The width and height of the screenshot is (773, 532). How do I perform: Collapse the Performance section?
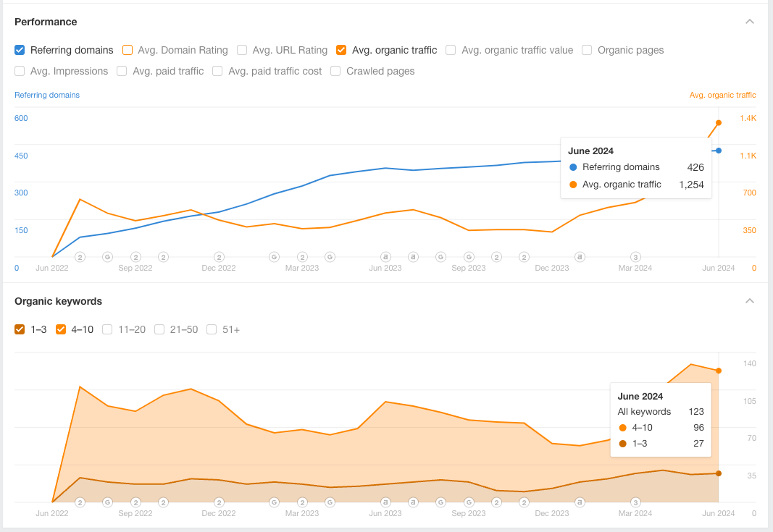750,22
